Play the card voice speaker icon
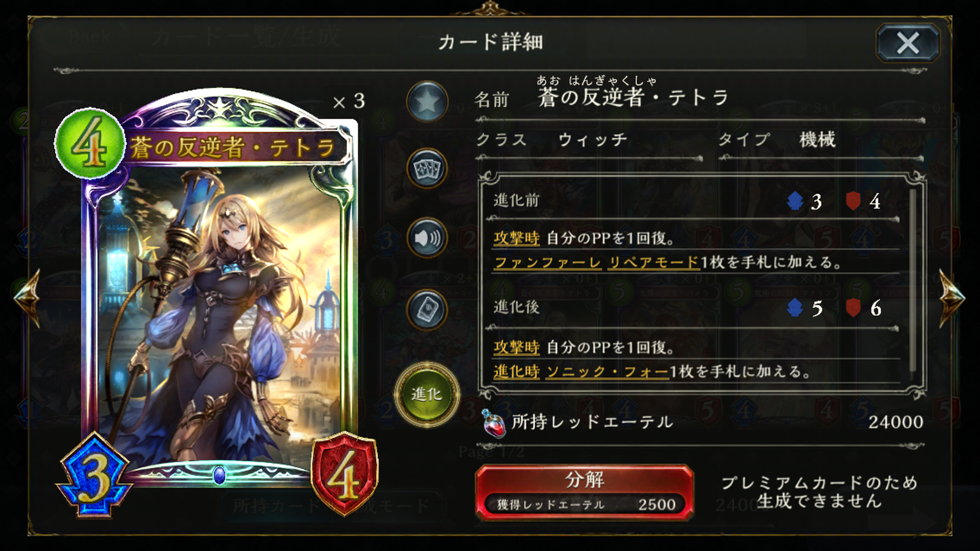This screenshot has width=980, height=551. click(x=427, y=238)
